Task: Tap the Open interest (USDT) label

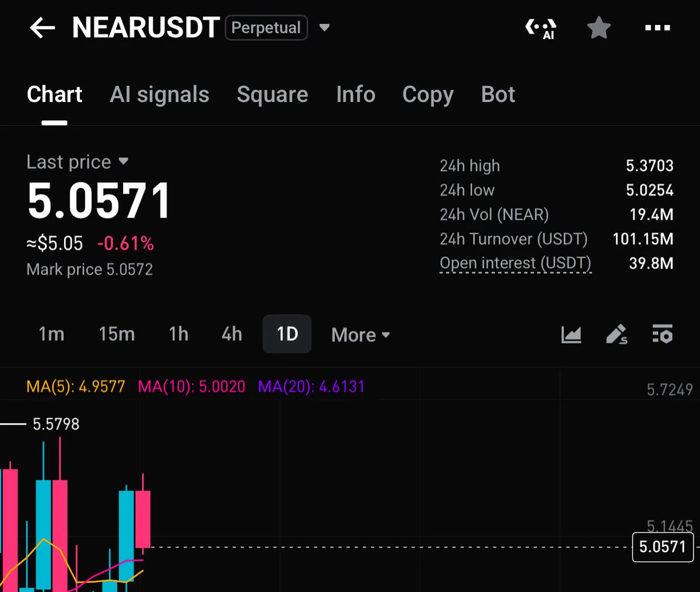Action: (x=516, y=263)
